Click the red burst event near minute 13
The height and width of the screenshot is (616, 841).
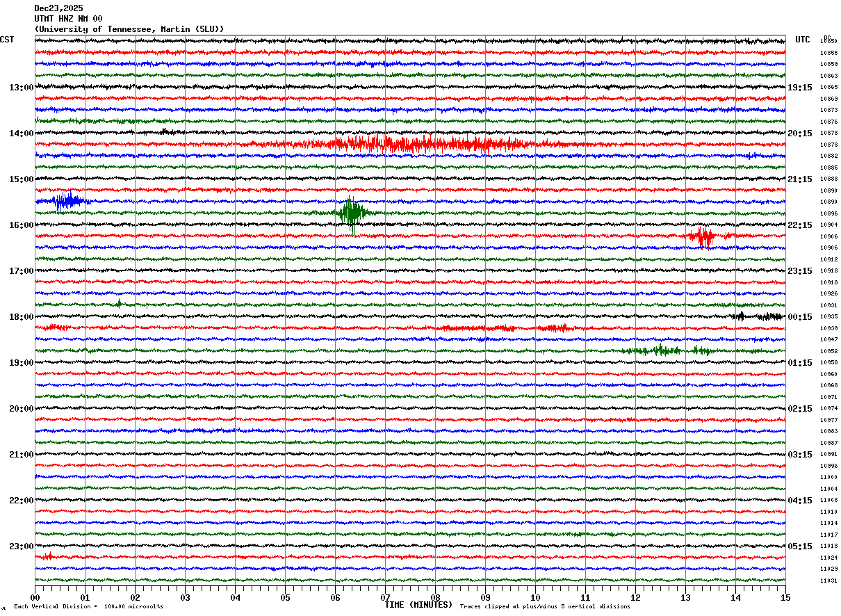click(x=705, y=236)
